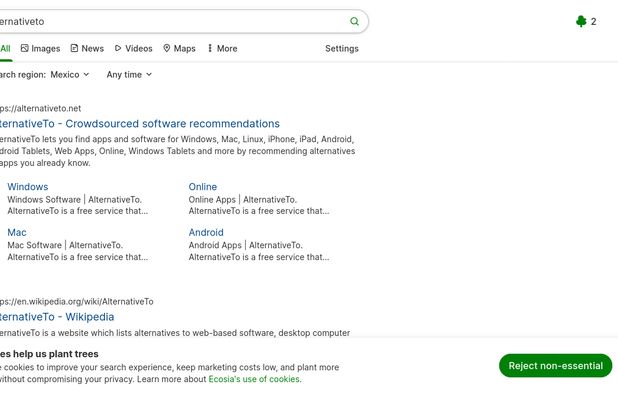Viewport: 618px width, 394px height.
Task: Open the AlternativeTo - Wikipedia result
Action: pos(57,317)
